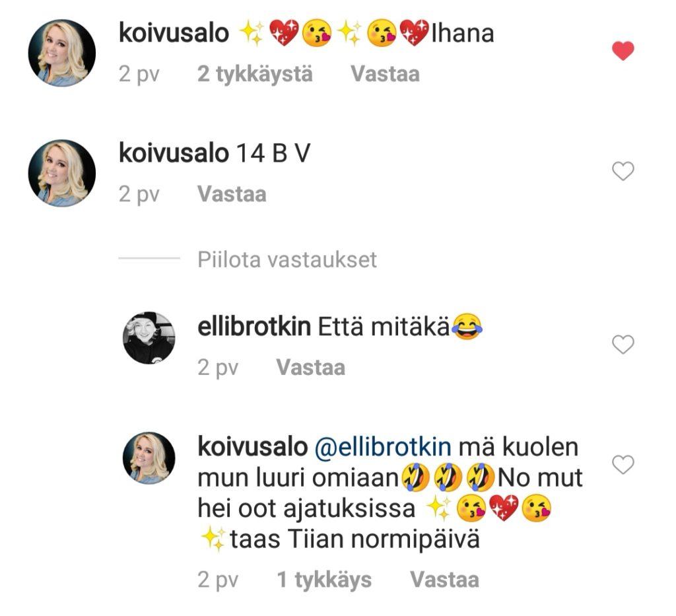
Task: Collapse replies with "Piilota vastaukset"
Action: tap(287, 259)
